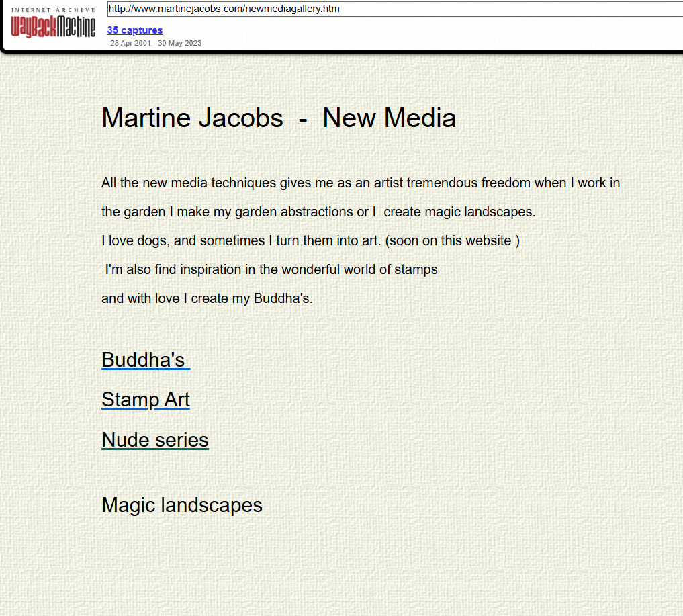Focus the Wayback URL input field
This screenshot has width=683, height=616.
(x=394, y=9)
